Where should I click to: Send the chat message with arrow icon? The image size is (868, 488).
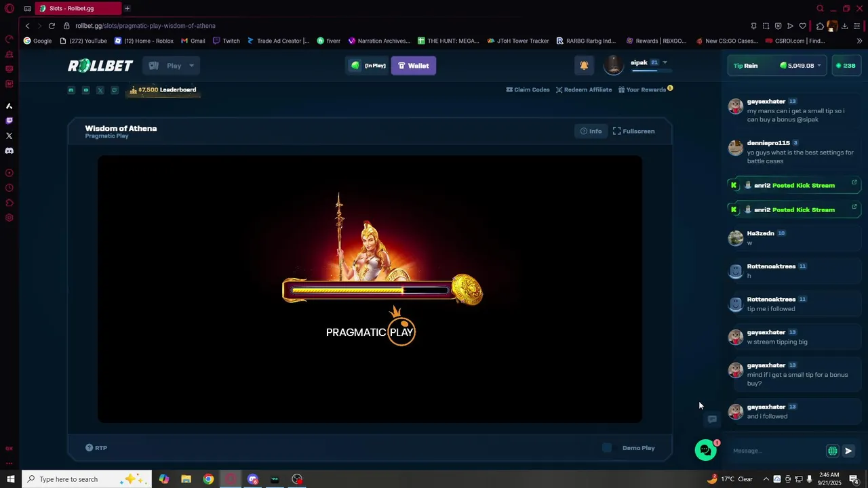848,451
